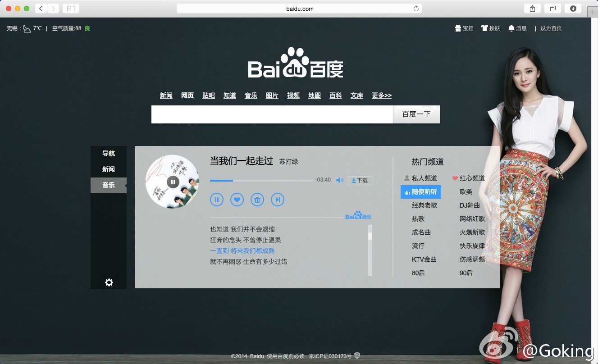Mute the music using the volume icon
The width and height of the screenshot is (598, 364).
point(340,180)
